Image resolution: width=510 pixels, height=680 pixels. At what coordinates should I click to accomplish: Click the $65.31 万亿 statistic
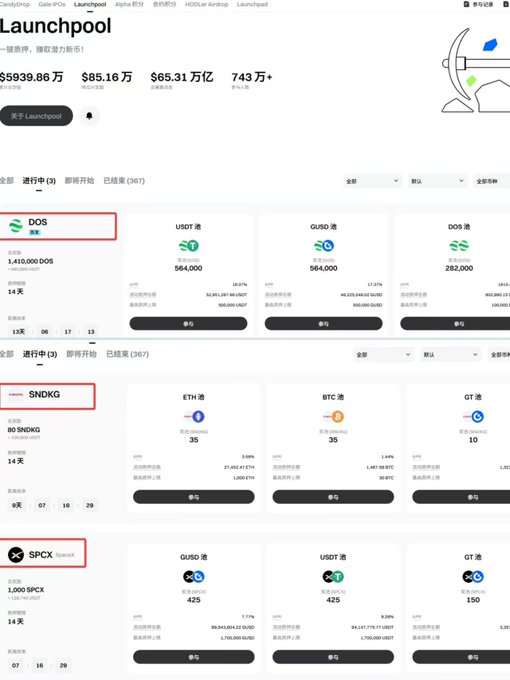[182, 77]
